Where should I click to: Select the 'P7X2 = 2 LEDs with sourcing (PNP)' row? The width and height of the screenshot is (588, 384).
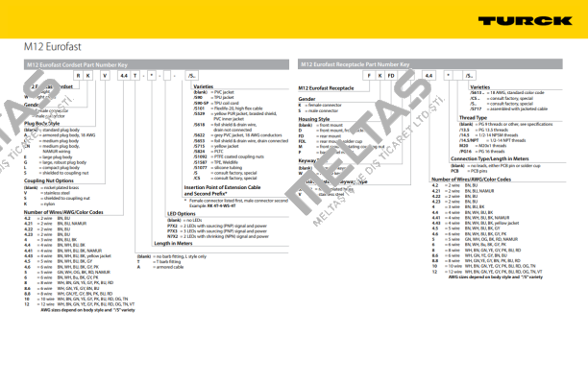click(217, 226)
